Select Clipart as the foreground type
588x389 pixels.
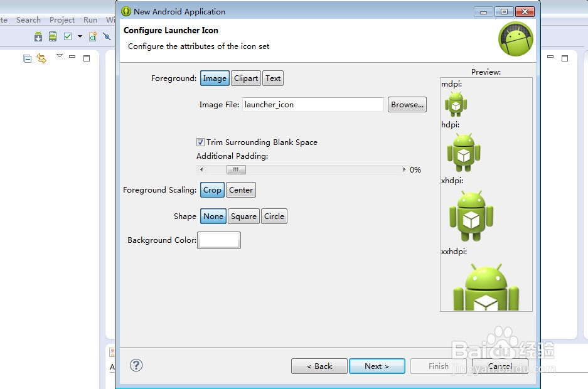click(246, 78)
